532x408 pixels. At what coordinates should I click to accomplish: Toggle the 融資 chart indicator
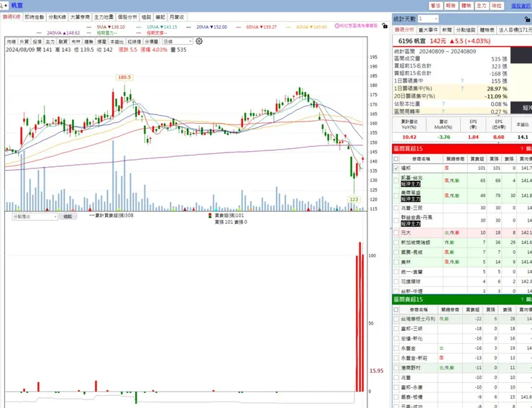[x=63, y=42]
